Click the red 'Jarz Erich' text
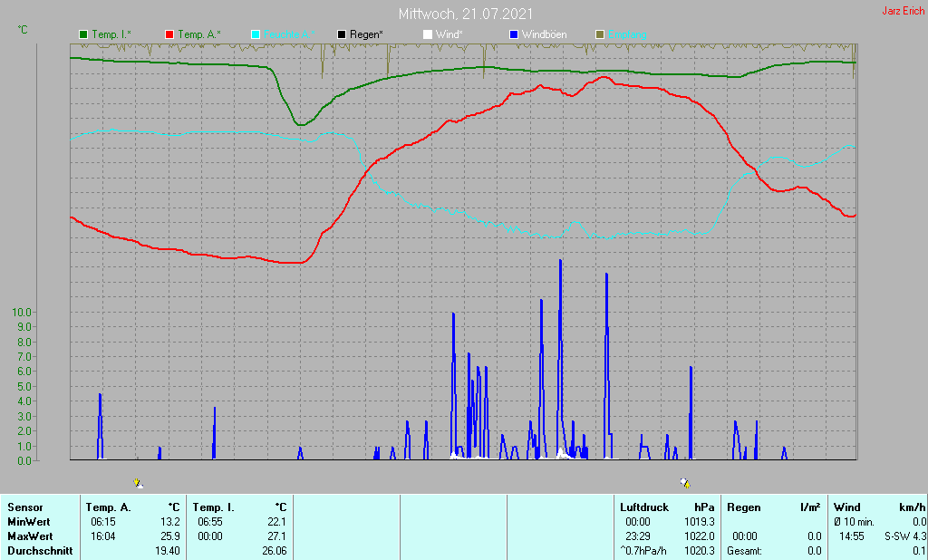 pyautogui.click(x=904, y=11)
